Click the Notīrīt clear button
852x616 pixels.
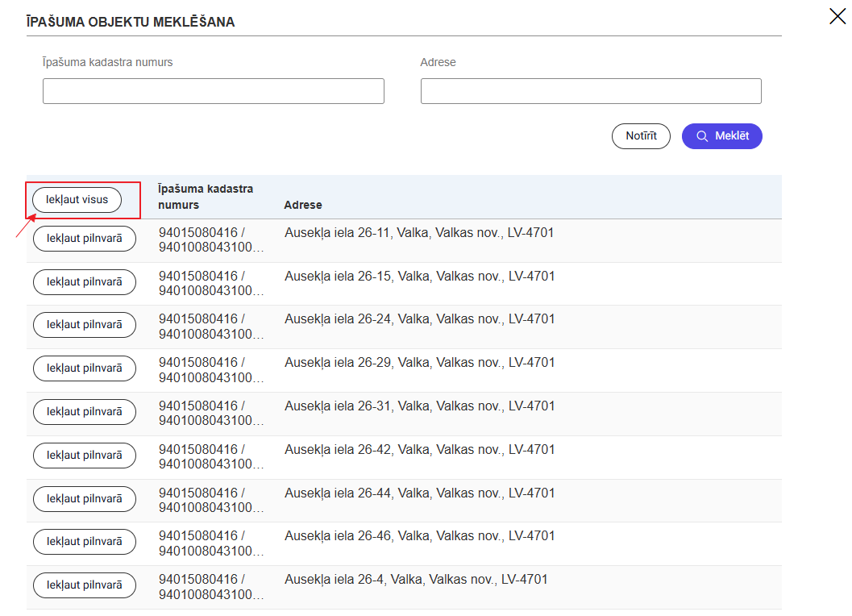[x=641, y=136]
